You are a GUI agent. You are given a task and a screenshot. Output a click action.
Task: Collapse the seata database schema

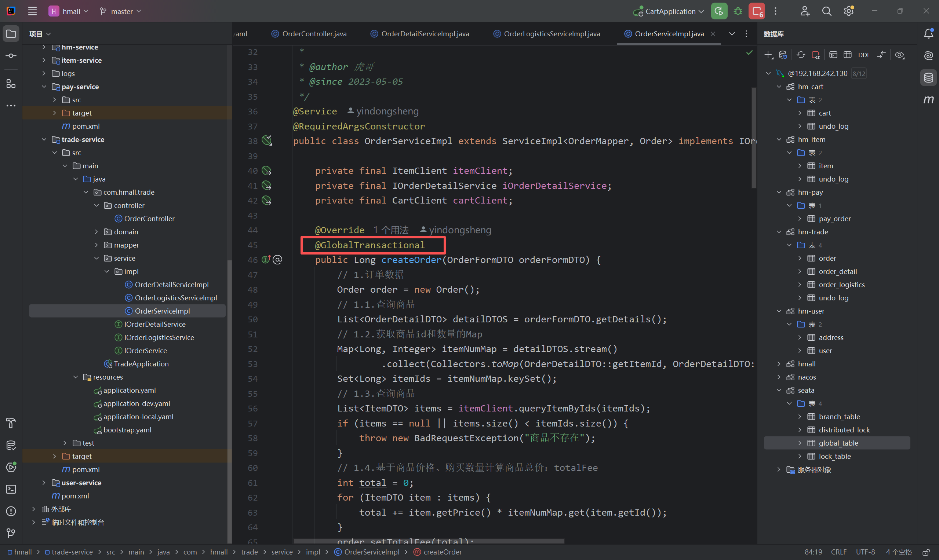pyautogui.click(x=779, y=390)
